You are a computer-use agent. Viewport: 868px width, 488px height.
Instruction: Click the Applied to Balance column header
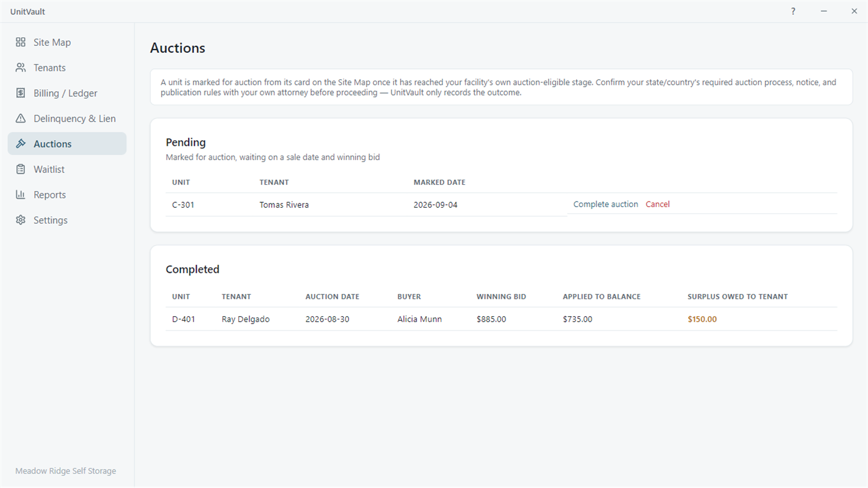click(x=602, y=296)
